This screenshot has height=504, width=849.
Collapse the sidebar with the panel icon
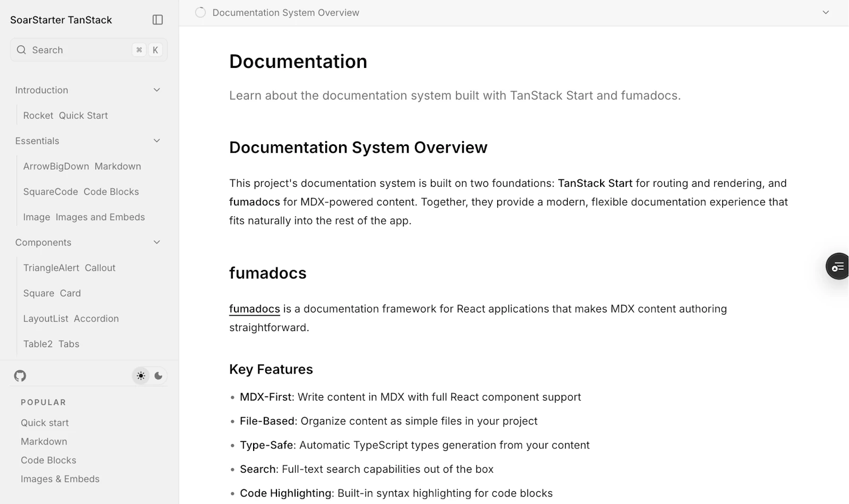(x=158, y=20)
